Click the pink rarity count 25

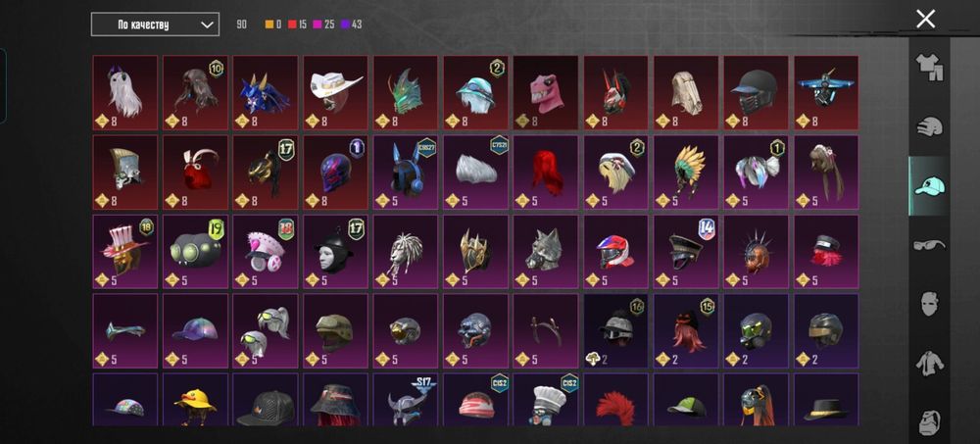point(329,25)
